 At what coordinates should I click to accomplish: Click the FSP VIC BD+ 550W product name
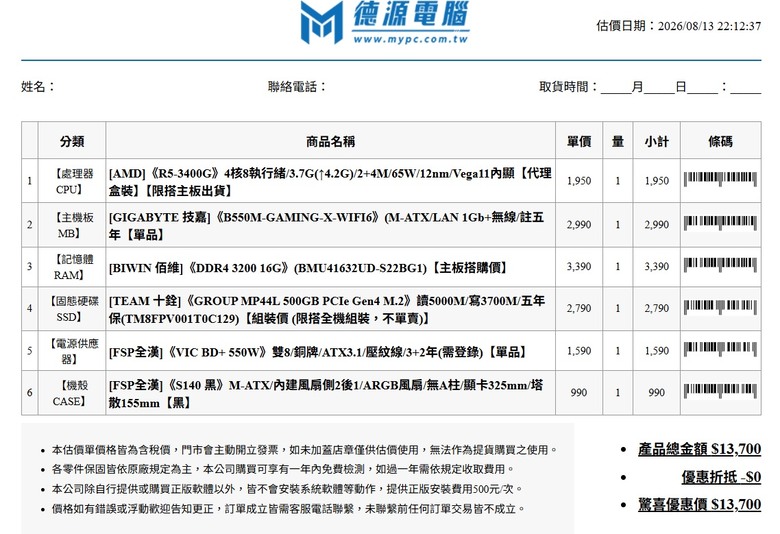click(318, 352)
